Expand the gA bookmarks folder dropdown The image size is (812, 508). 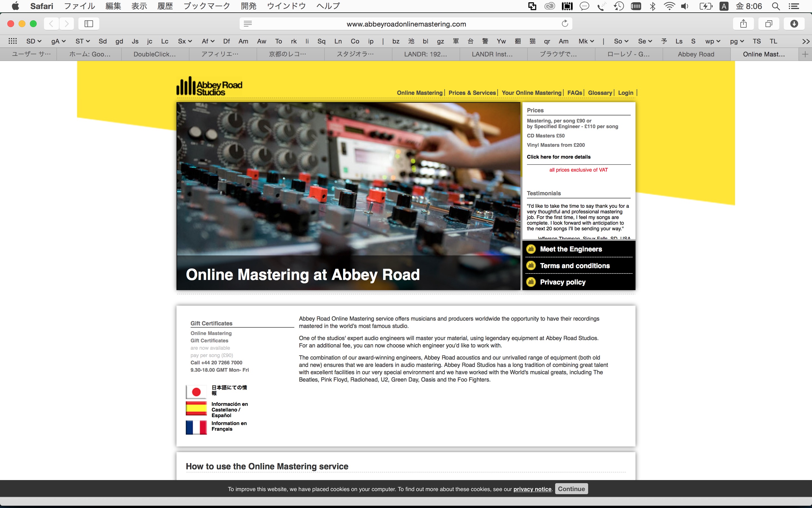58,41
